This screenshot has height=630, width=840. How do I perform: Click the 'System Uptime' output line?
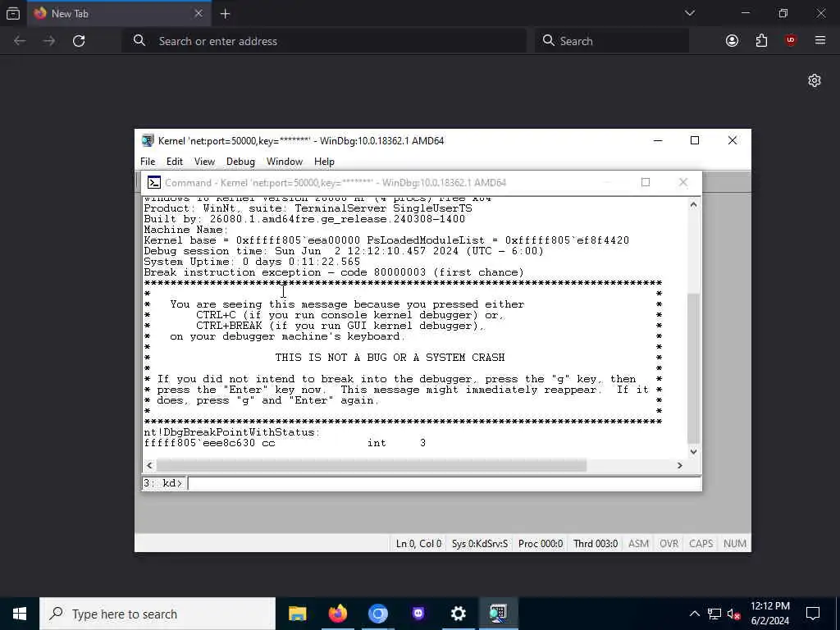(252, 262)
